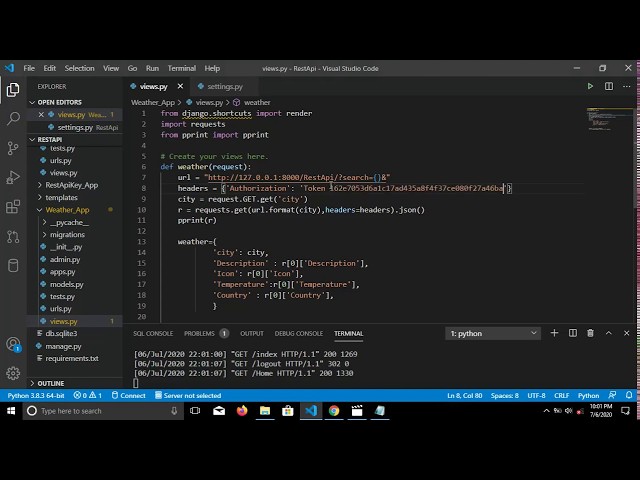Open the Run and Debug view
Image resolution: width=640 pixels, height=480 pixels.
(x=13, y=177)
